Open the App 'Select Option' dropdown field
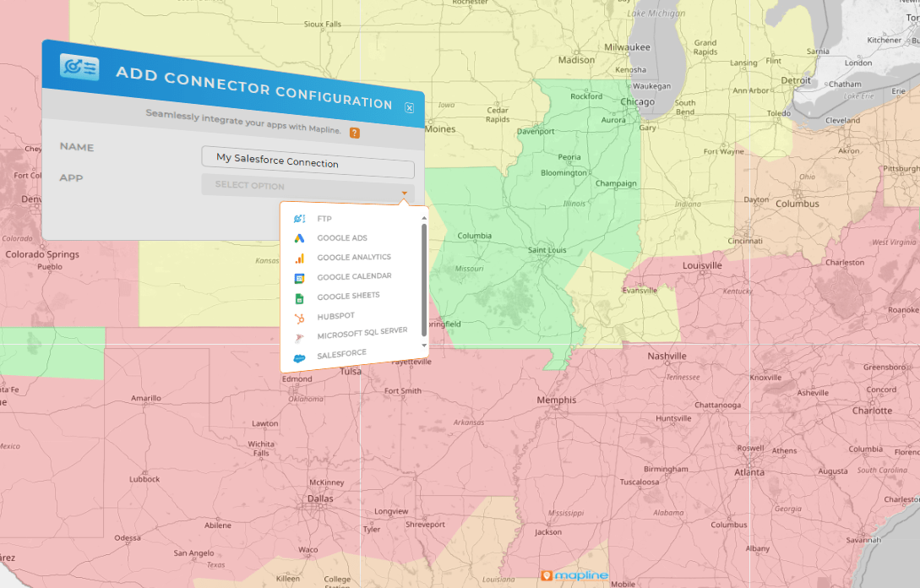Screen dimensions: 920x588 (x=308, y=186)
